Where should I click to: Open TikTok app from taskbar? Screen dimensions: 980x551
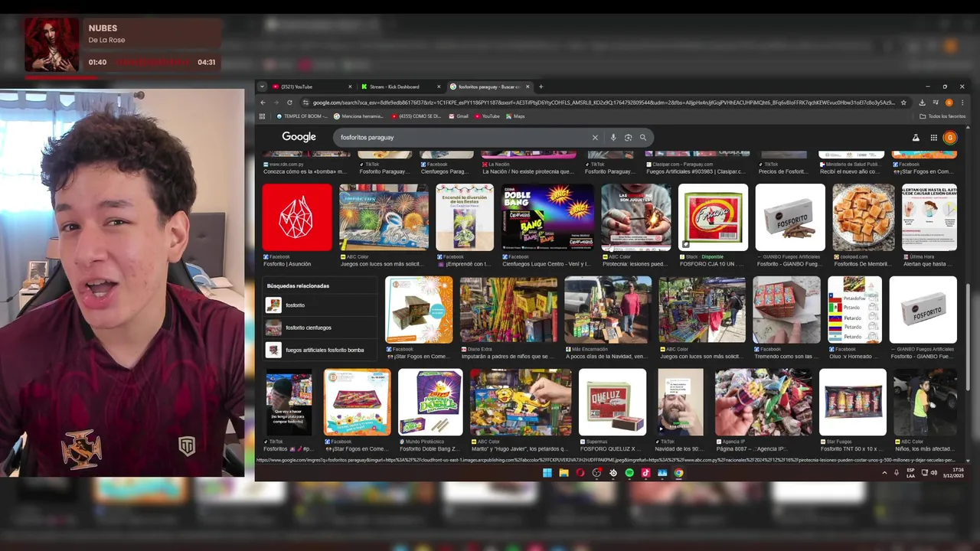[645, 473]
